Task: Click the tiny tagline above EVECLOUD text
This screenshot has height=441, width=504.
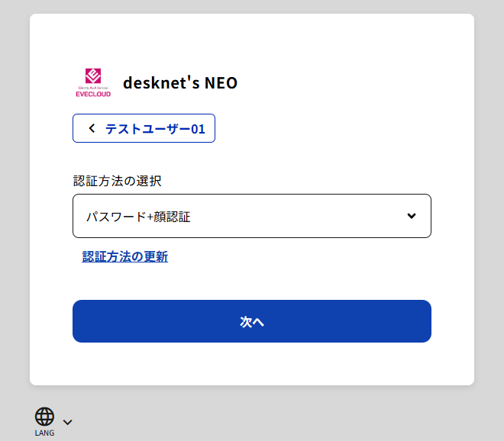Action: [92, 89]
